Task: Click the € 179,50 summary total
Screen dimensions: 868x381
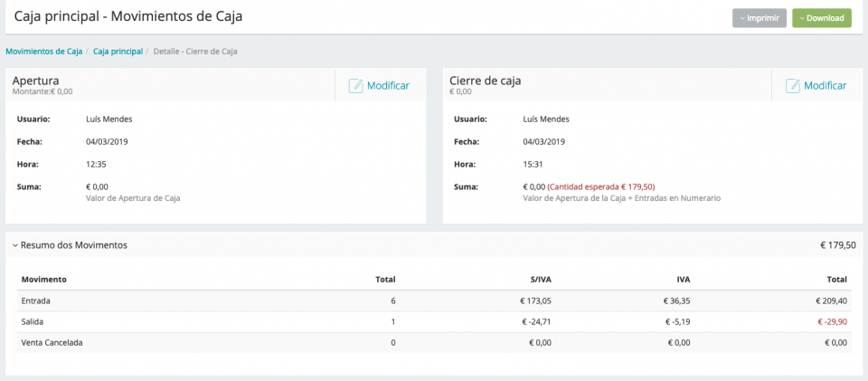Action: [836, 245]
